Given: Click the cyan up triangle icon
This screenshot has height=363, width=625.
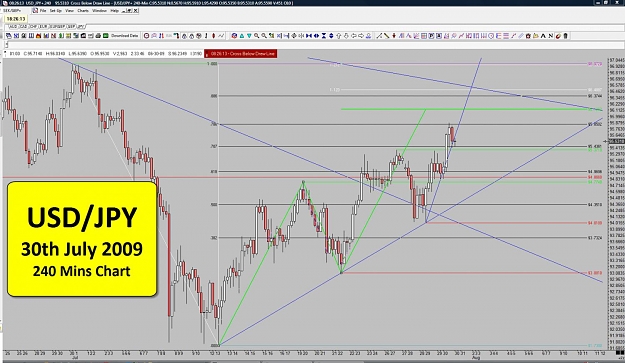Looking at the screenshot, I should pos(242,36).
